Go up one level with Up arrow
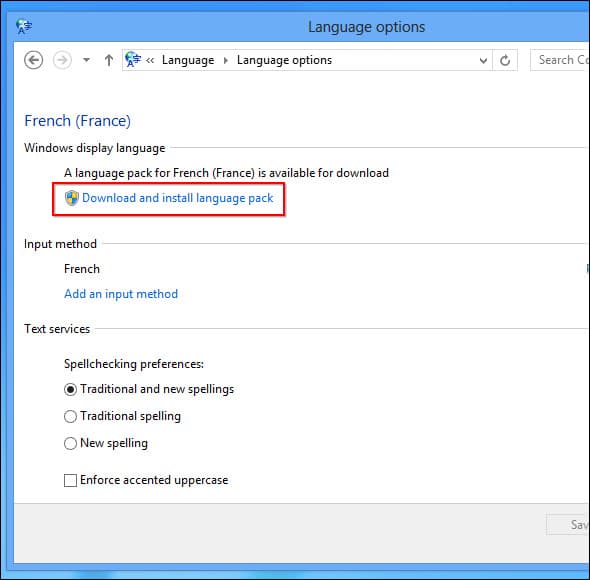 pos(109,60)
